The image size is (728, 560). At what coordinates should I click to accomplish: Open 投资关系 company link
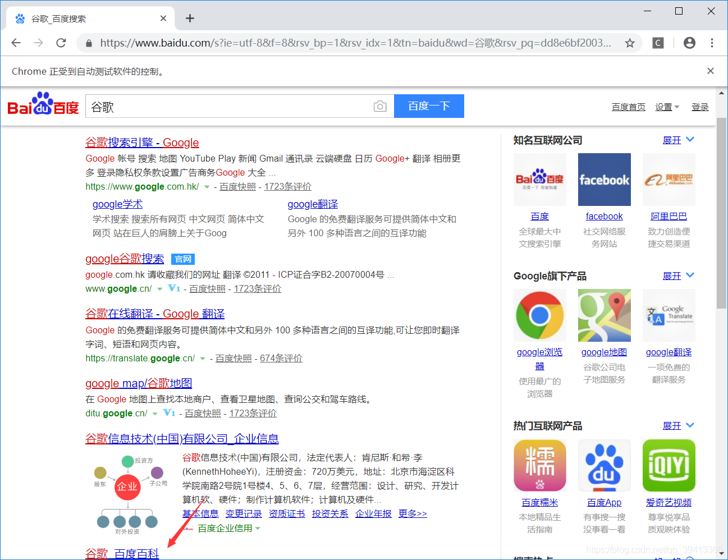pos(330,514)
